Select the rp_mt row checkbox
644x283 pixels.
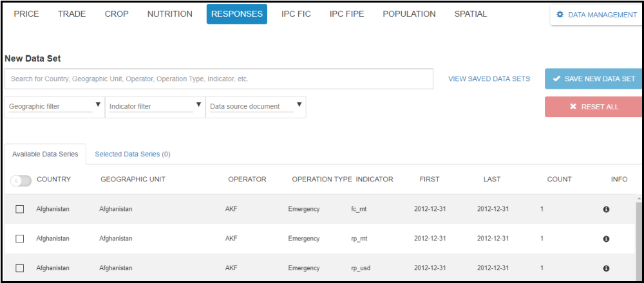pos(20,239)
